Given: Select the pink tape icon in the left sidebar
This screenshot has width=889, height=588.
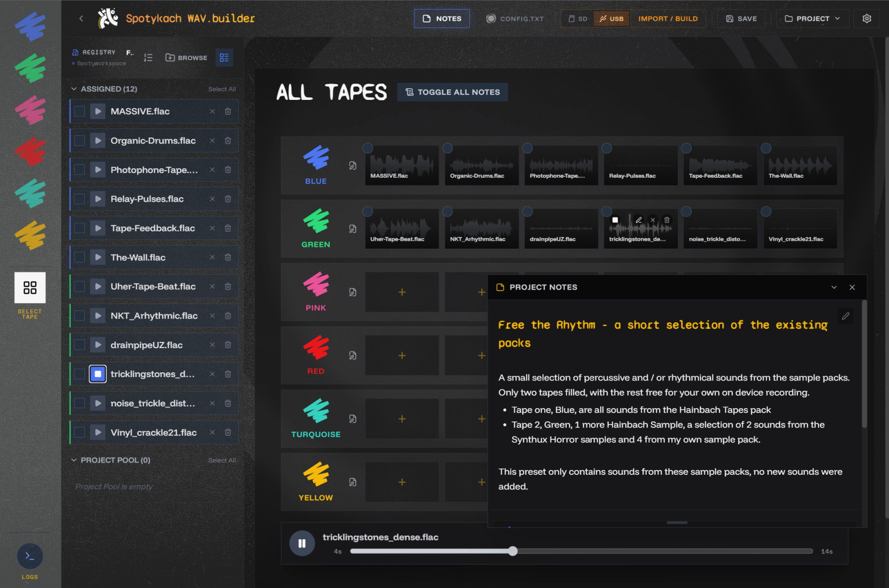Looking at the screenshot, I should click(30, 109).
